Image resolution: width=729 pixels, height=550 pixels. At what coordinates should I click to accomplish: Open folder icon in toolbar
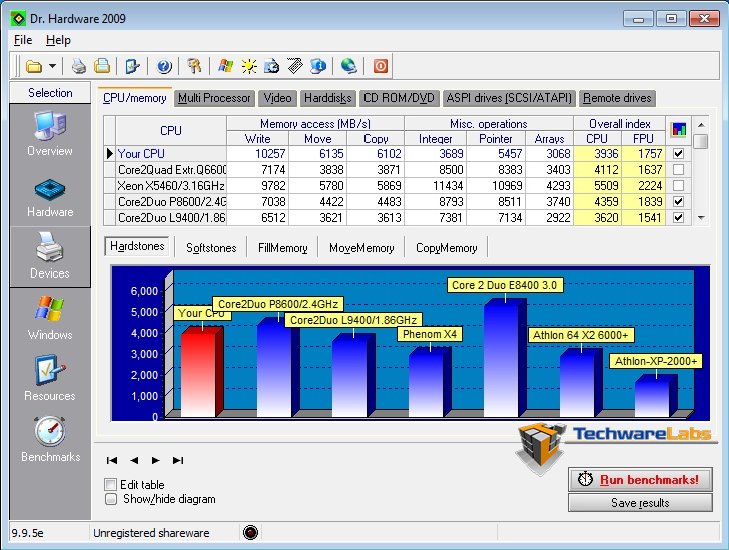33,66
